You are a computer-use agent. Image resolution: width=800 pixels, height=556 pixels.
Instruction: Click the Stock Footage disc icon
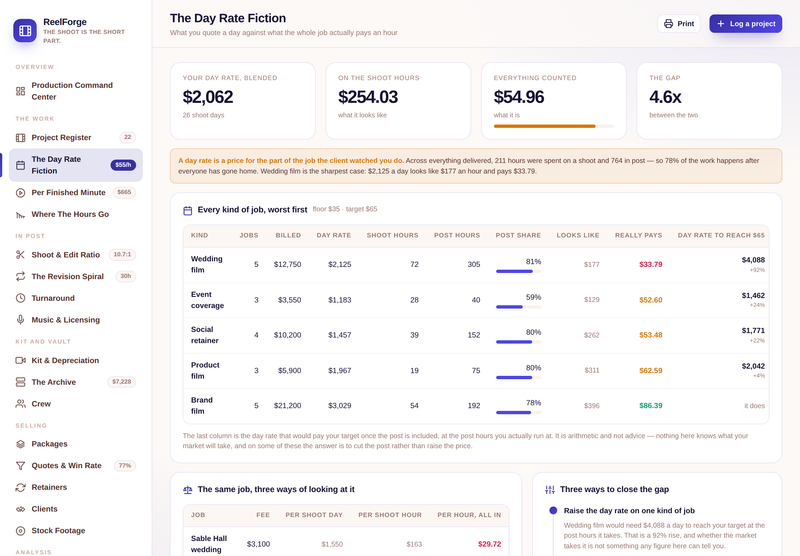(20, 531)
